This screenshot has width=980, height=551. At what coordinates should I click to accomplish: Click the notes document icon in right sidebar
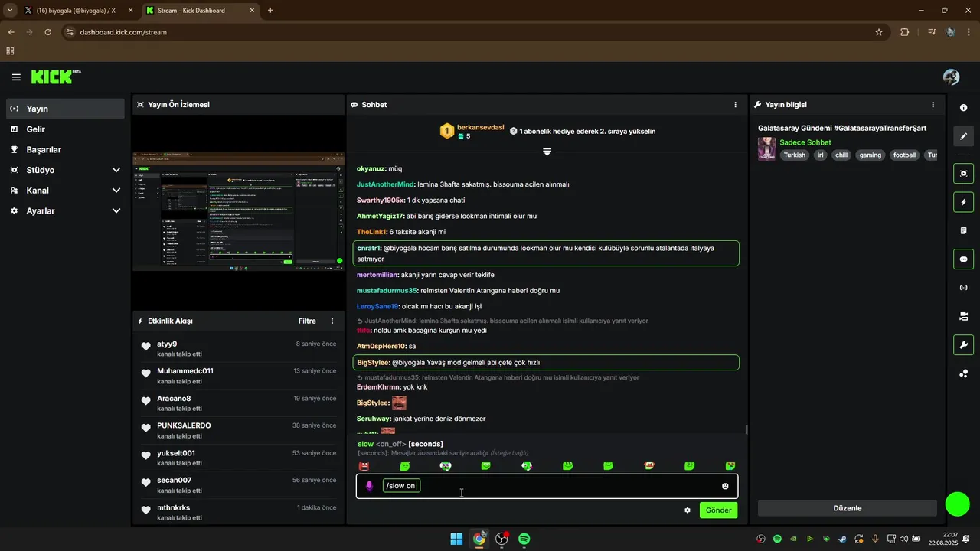coord(963,230)
